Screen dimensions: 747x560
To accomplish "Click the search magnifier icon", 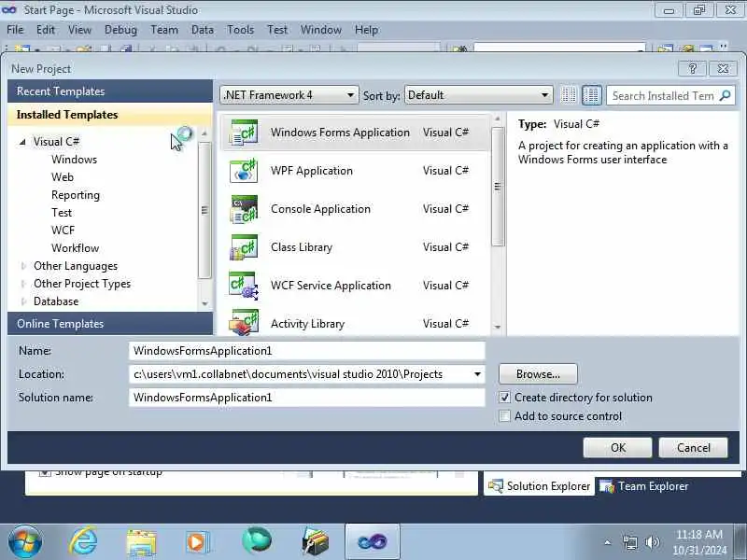I will point(726,96).
